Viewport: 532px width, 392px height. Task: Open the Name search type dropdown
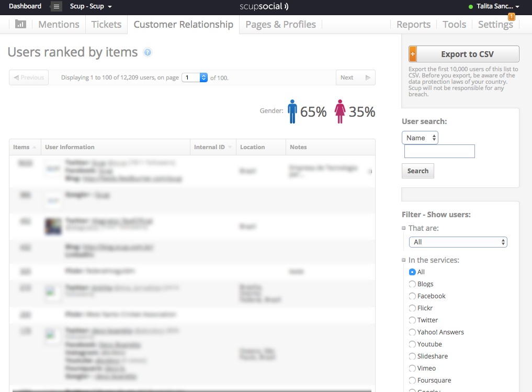click(x=420, y=138)
